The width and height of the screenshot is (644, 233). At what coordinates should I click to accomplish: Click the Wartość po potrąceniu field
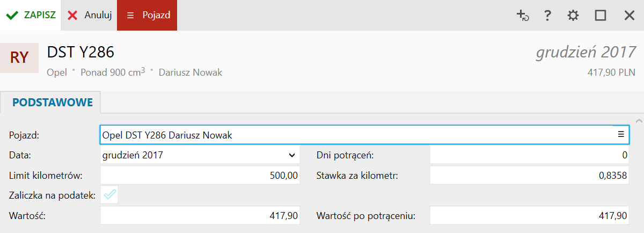(529, 216)
